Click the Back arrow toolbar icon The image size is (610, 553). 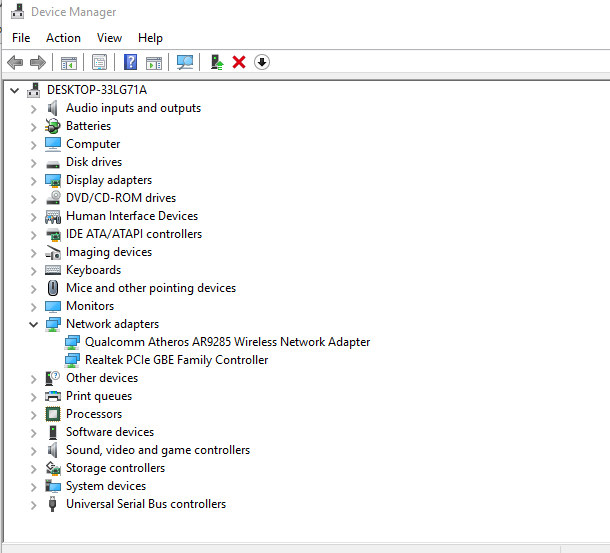coord(15,62)
